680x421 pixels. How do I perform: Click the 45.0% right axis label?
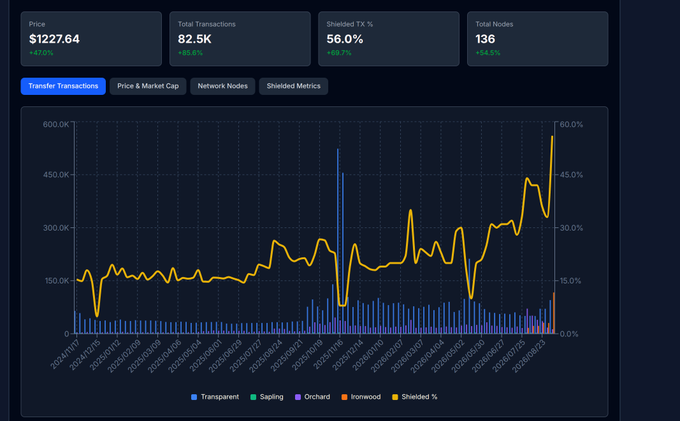pos(571,175)
